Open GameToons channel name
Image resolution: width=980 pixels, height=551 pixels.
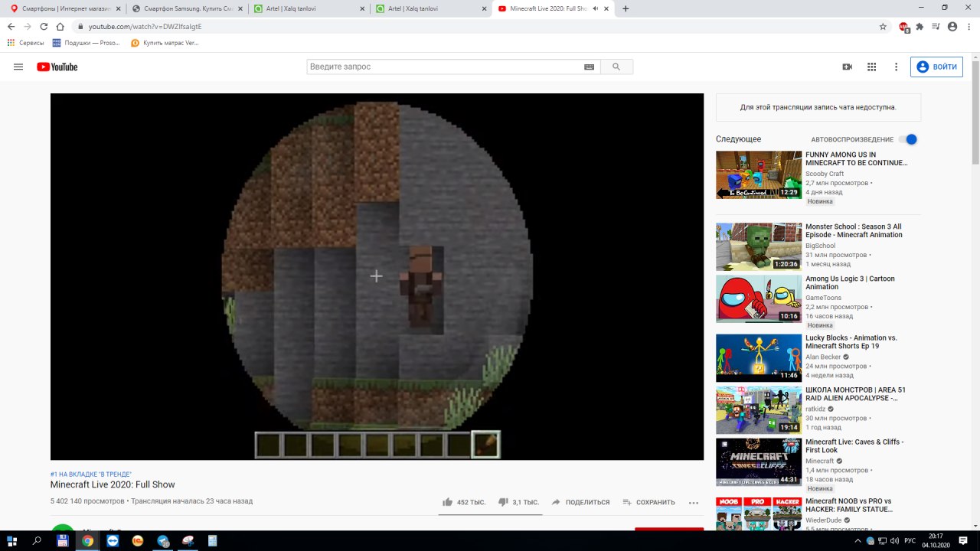[823, 298]
